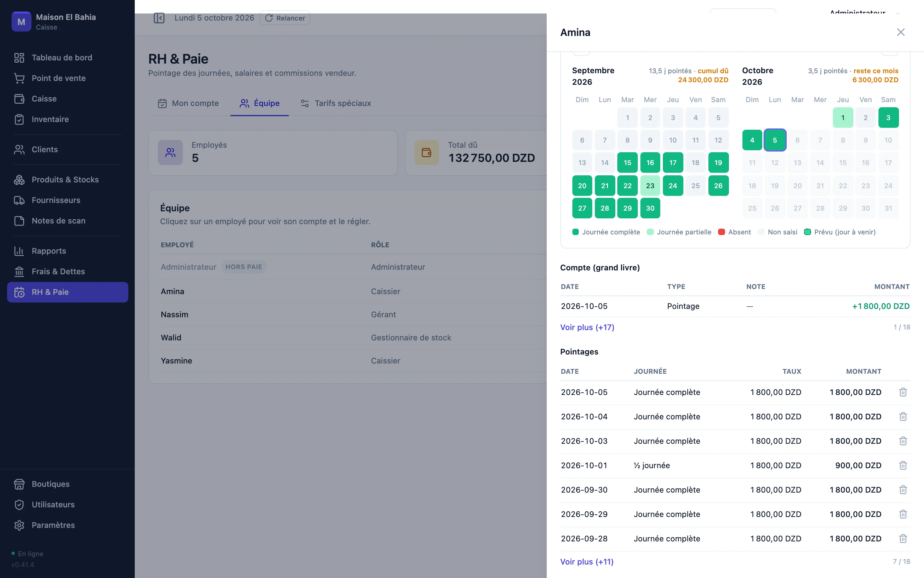
Task: Select October 5 in the calendar
Action: 775,140
